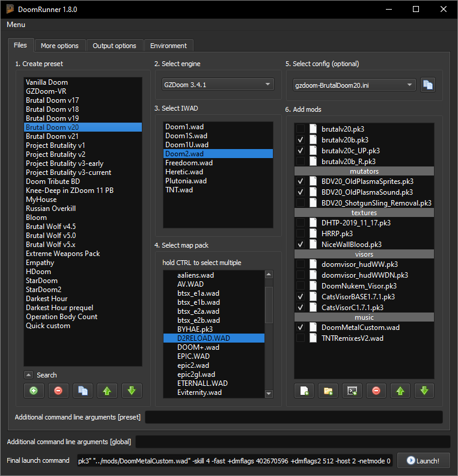Choose Freedoom.wad IWAD
Image resolution: width=458 pixels, height=476 pixels.
click(218, 163)
